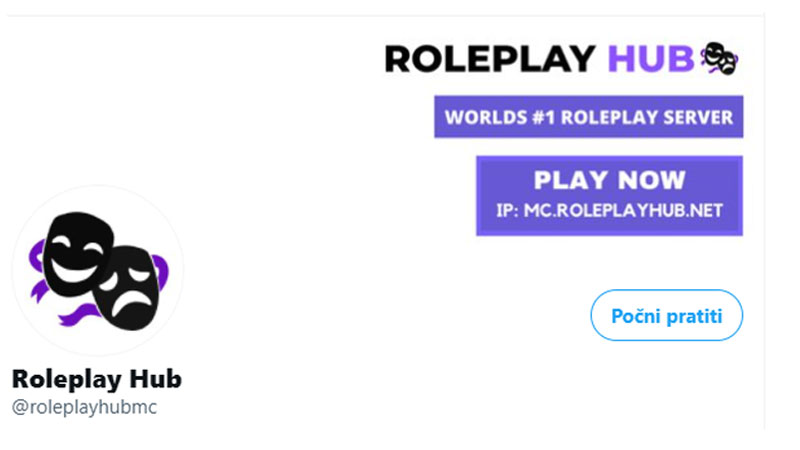Click the PLAY NOW banner text
This screenshot has width=800, height=450.
[x=609, y=181]
